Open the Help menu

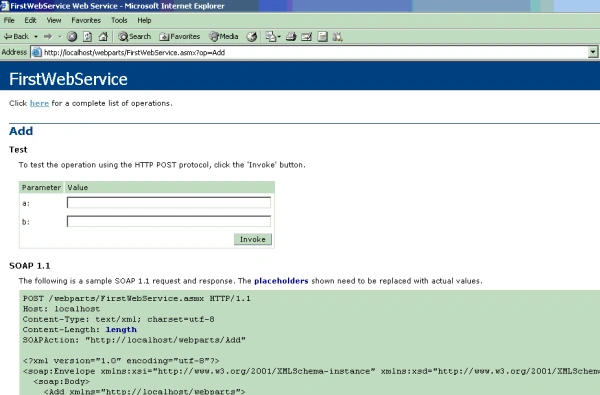click(x=144, y=20)
